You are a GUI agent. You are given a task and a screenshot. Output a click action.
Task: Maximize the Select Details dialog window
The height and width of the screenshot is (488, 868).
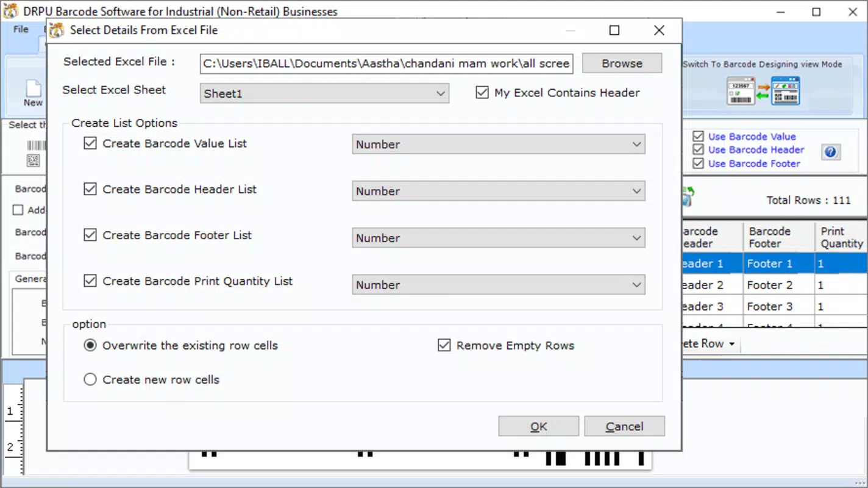[x=614, y=30]
